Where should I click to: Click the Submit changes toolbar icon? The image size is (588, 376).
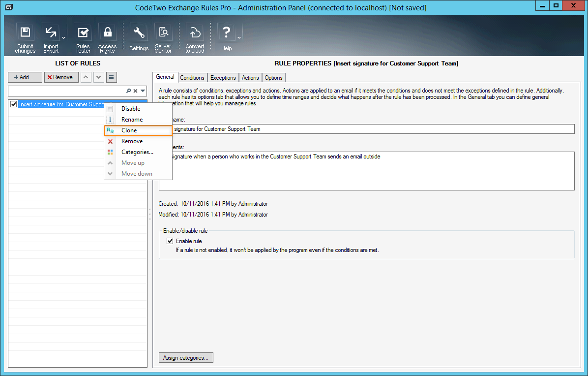coord(25,38)
